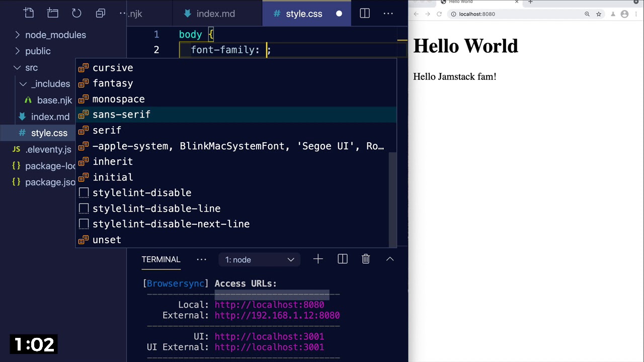Click the New Folder icon in explorer
Viewport: 644px width, 362px height.
pos(53,14)
